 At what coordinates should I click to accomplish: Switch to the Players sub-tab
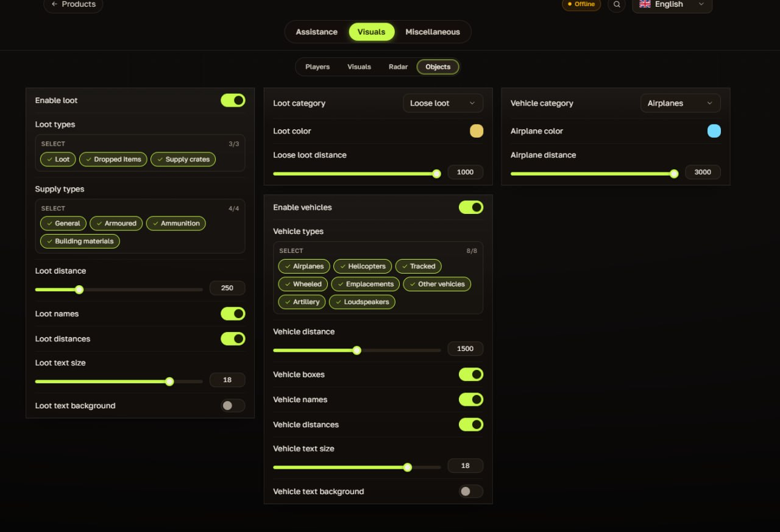(x=317, y=67)
